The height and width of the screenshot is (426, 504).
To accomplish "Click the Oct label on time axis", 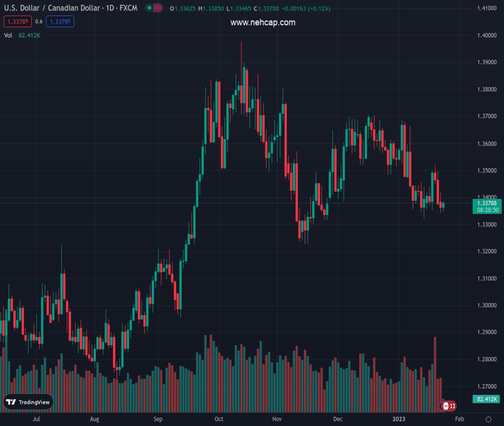I will 219,420.
